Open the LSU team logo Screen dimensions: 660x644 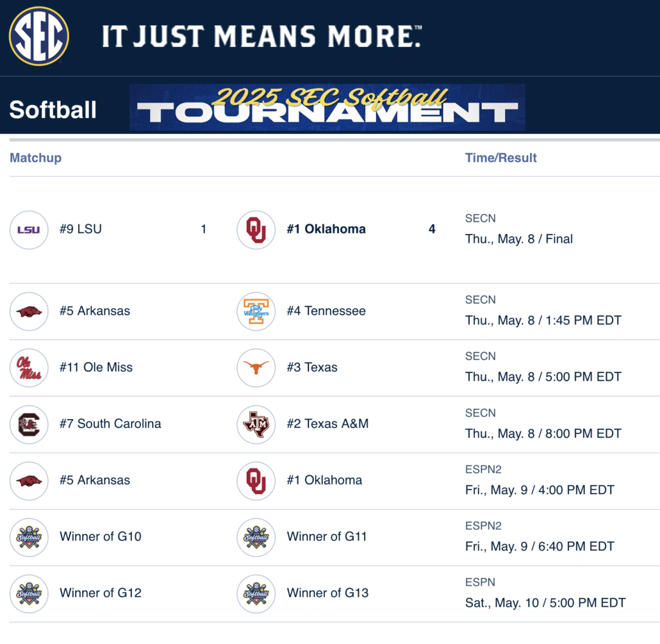coord(29,230)
